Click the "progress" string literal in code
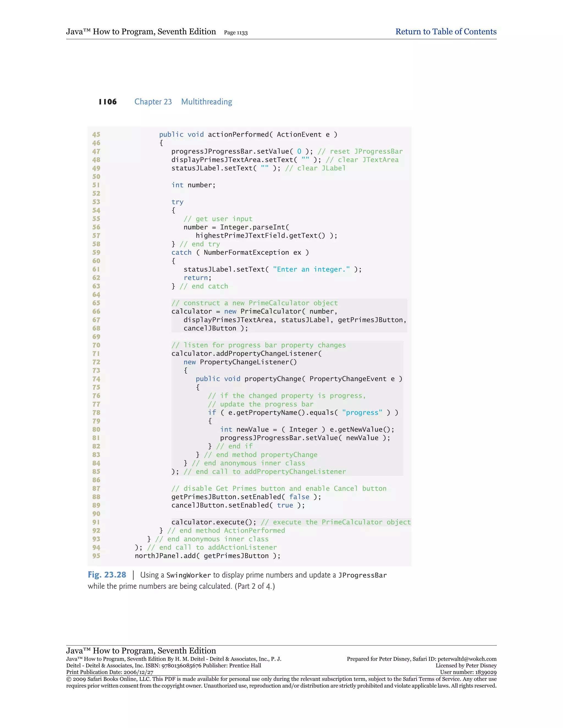563x728 pixels. coord(362,413)
